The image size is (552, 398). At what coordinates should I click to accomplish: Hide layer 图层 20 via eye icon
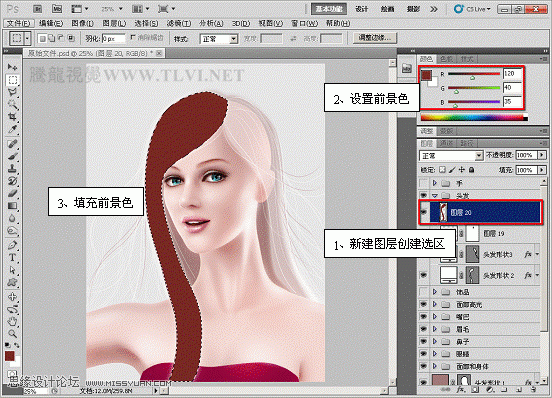coord(424,212)
